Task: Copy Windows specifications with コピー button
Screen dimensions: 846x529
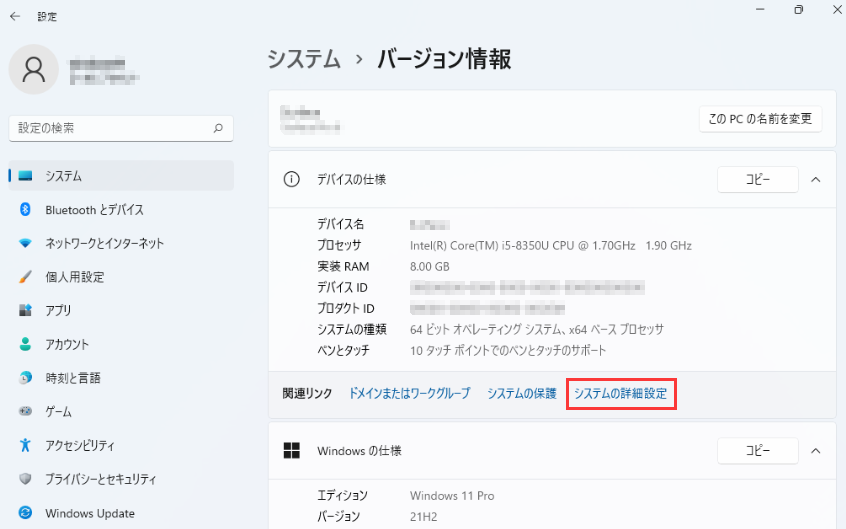Action: [758, 451]
